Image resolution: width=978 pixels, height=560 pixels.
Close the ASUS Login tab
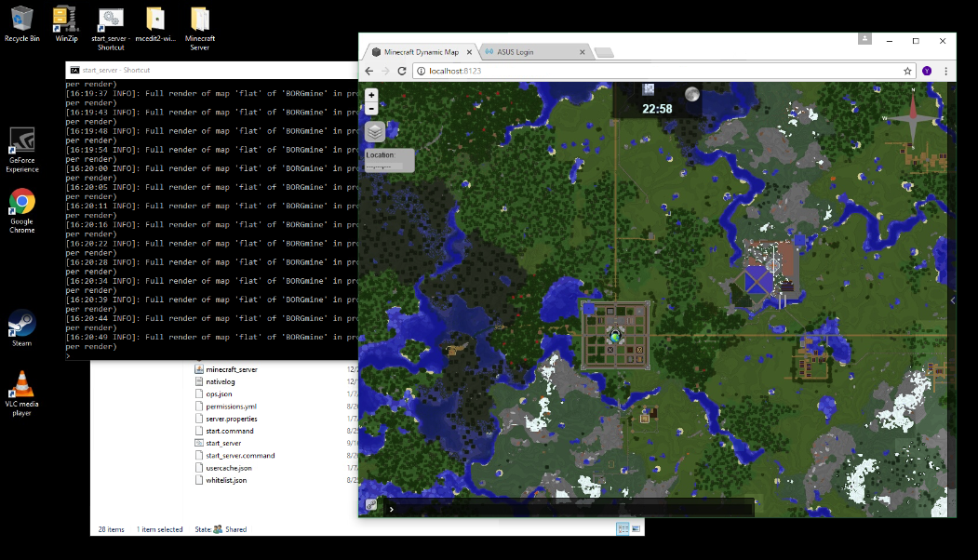coord(582,52)
